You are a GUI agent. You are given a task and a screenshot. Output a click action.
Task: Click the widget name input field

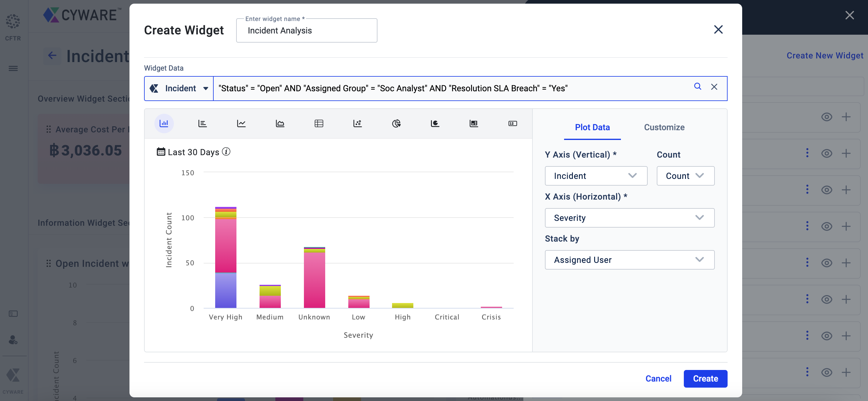[307, 31]
